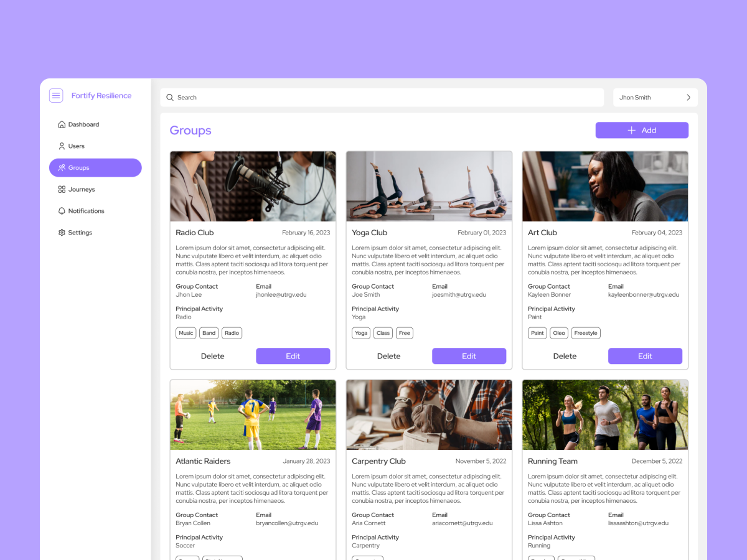Image resolution: width=747 pixels, height=560 pixels.
Task: Click the date December 5, 2022
Action: click(x=657, y=461)
